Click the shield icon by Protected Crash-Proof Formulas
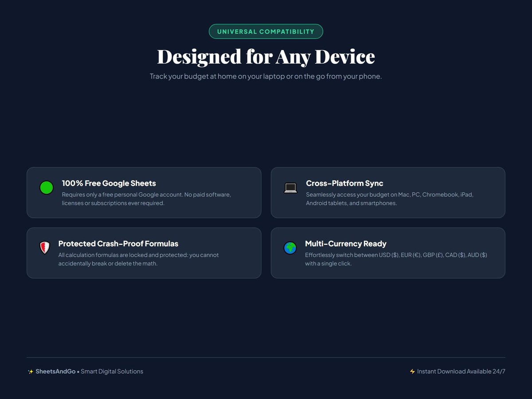The height and width of the screenshot is (399, 532). (45, 248)
